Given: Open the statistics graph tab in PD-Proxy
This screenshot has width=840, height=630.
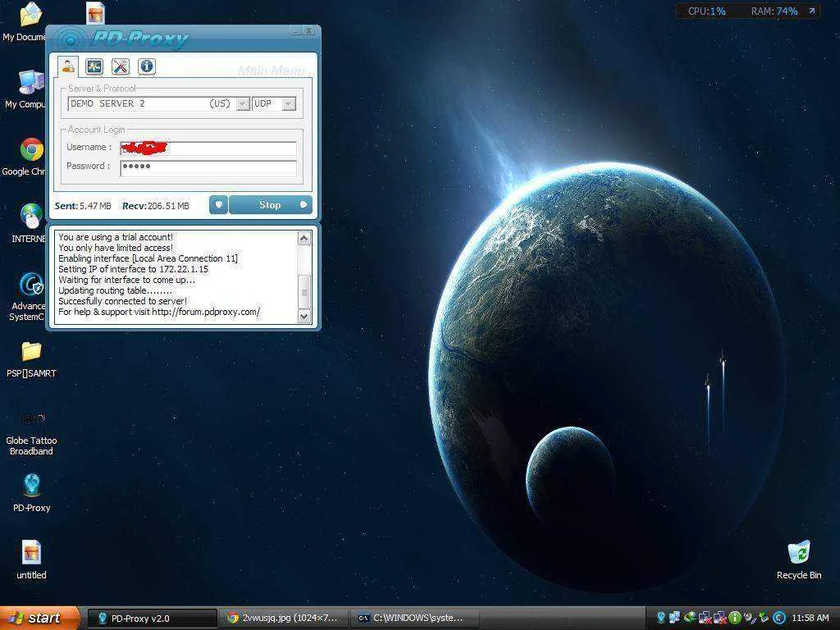Looking at the screenshot, I should coord(94,66).
